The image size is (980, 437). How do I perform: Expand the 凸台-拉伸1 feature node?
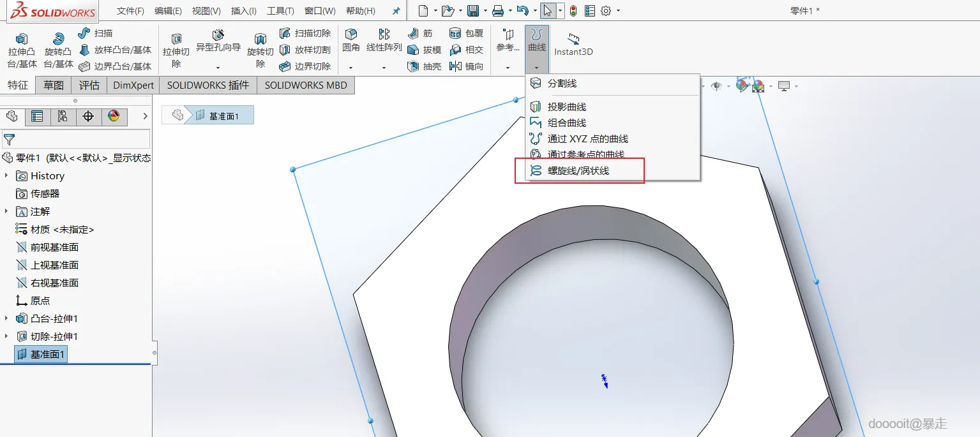[7, 318]
